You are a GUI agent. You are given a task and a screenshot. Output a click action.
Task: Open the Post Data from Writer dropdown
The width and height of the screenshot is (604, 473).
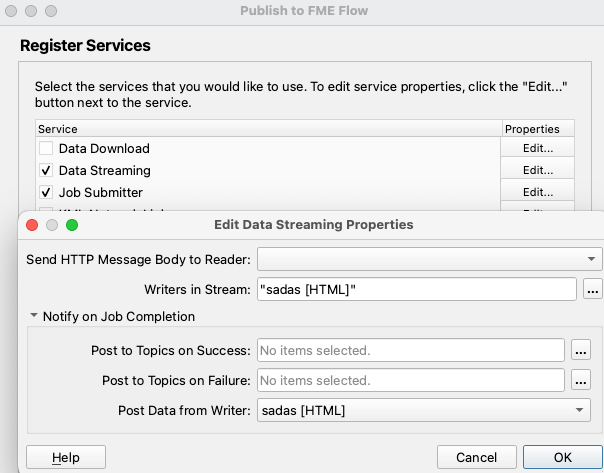424,410
